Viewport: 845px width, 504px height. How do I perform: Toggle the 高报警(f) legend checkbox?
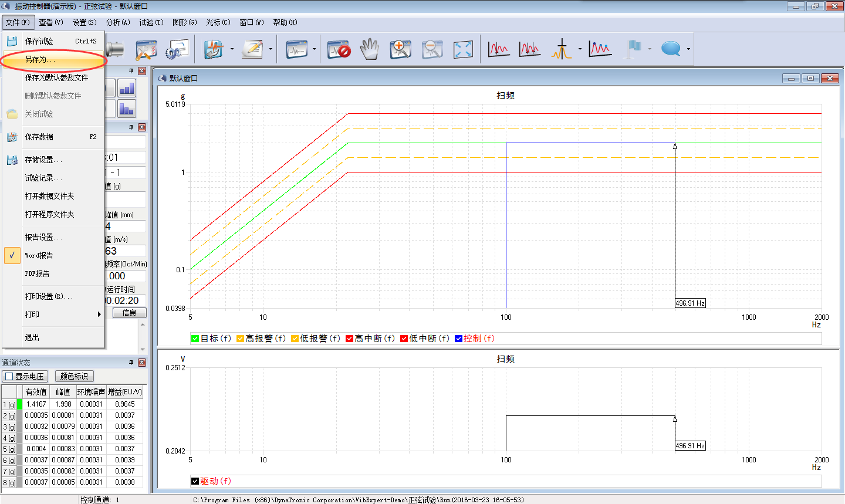coord(241,339)
